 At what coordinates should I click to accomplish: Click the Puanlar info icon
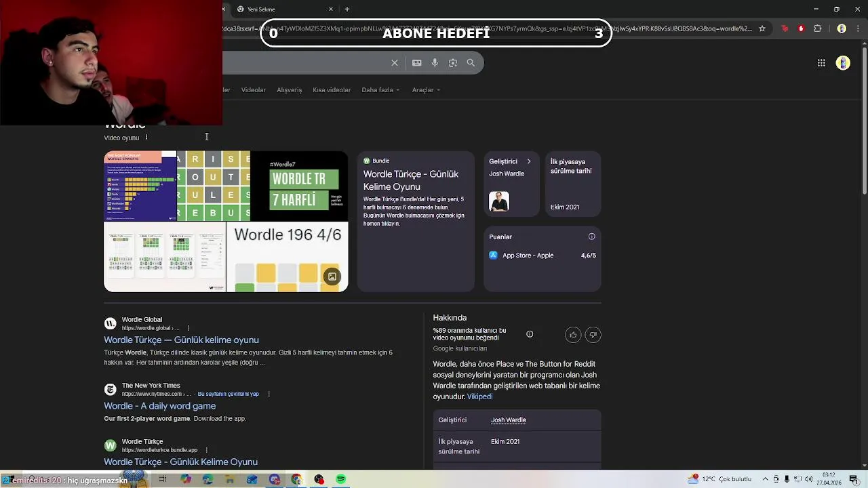591,237
